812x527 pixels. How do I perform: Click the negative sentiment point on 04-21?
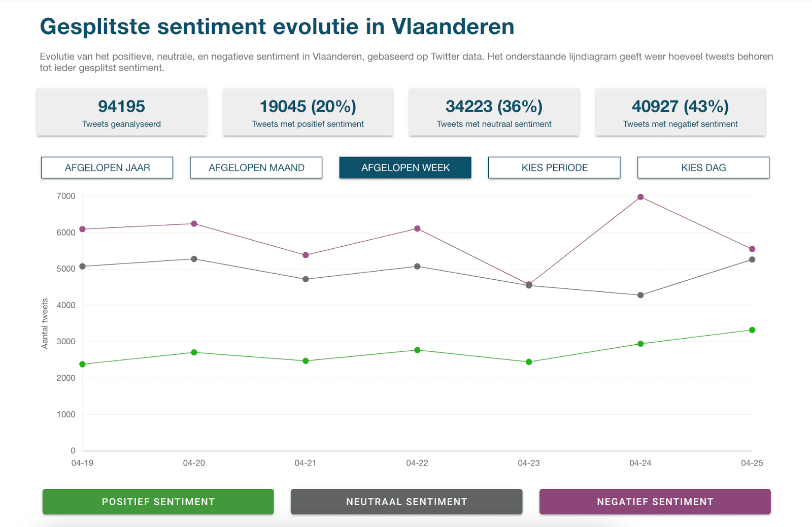point(306,255)
